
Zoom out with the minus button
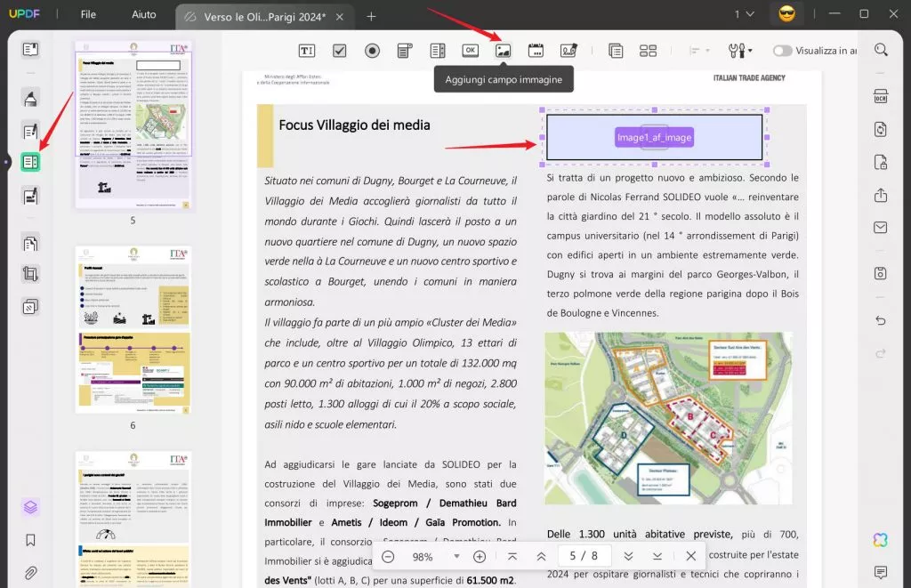388,556
